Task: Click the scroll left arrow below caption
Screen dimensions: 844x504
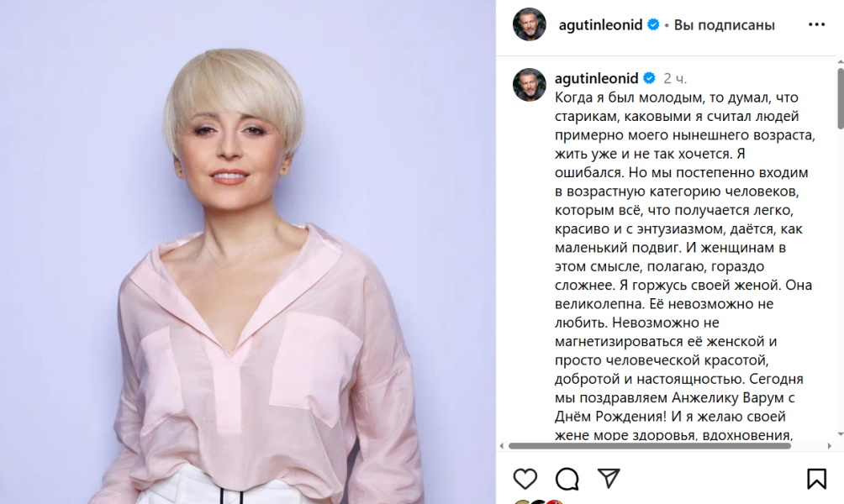Action: tap(502, 446)
